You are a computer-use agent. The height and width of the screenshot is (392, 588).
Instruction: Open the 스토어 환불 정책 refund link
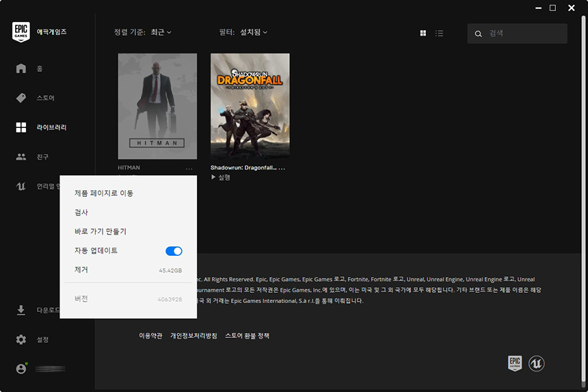[247, 336]
